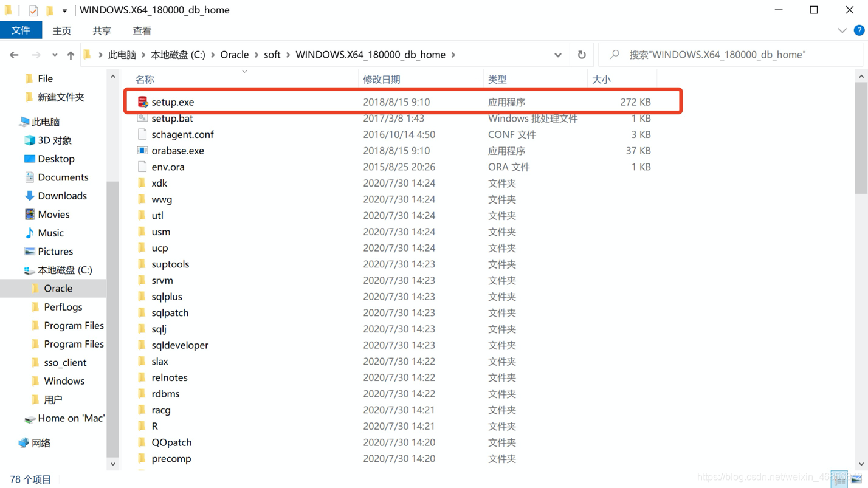Open the address bar history dropdown
Viewport: 868px width, 488px height.
[x=557, y=55]
